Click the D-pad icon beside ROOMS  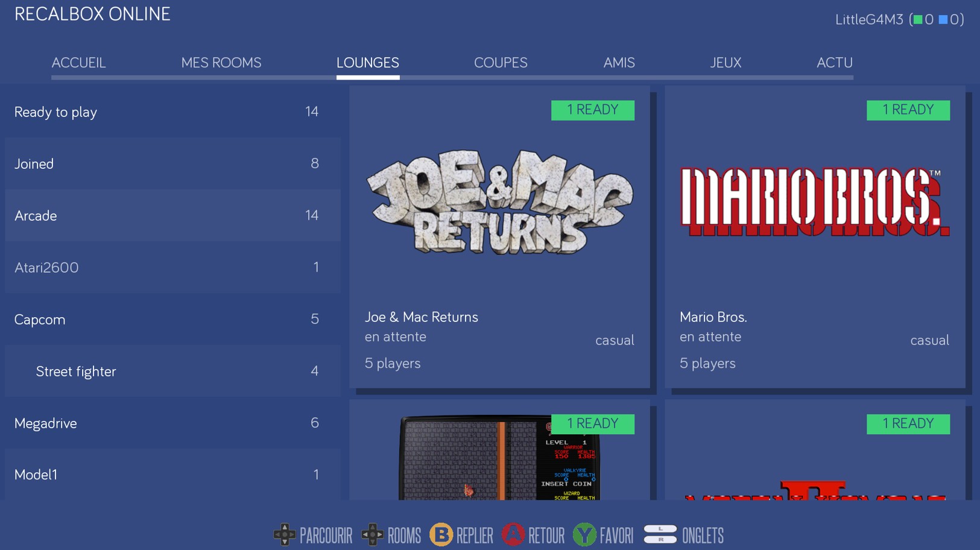click(373, 535)
